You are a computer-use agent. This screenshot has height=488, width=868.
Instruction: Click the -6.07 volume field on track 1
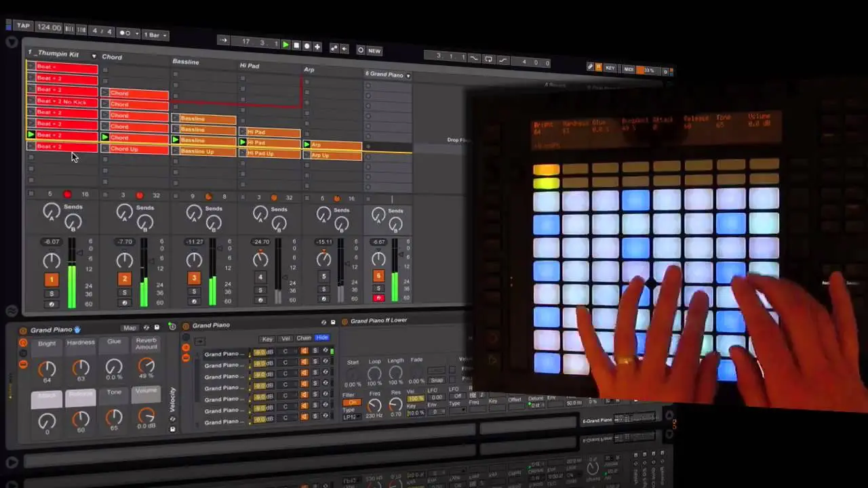52,241
